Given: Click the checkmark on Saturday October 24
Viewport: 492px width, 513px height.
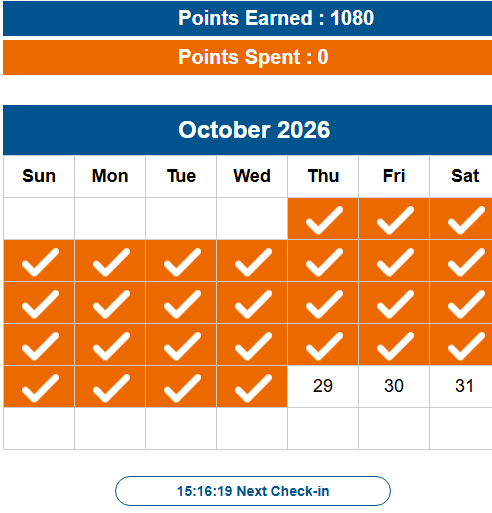Looking at the screenshot, I should click(466, 346).
